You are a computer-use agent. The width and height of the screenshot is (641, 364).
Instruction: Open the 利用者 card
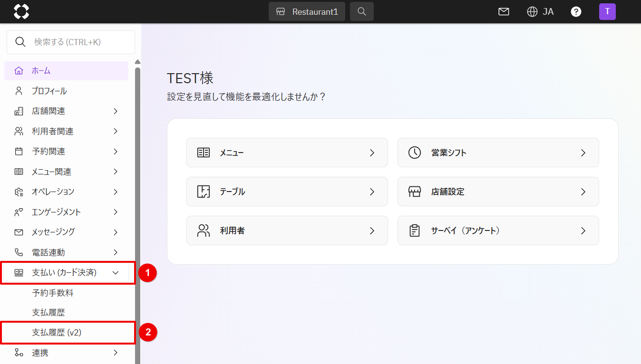(x=287, y=230)
